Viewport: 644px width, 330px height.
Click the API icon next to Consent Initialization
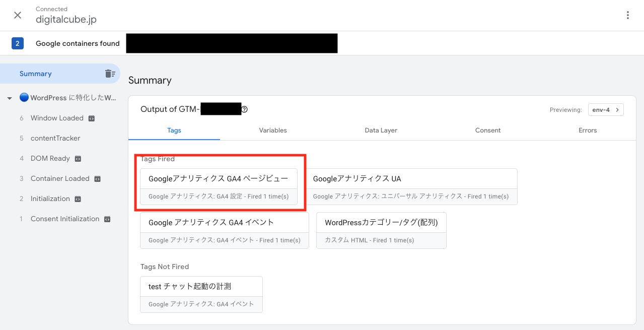click(107, 219)
